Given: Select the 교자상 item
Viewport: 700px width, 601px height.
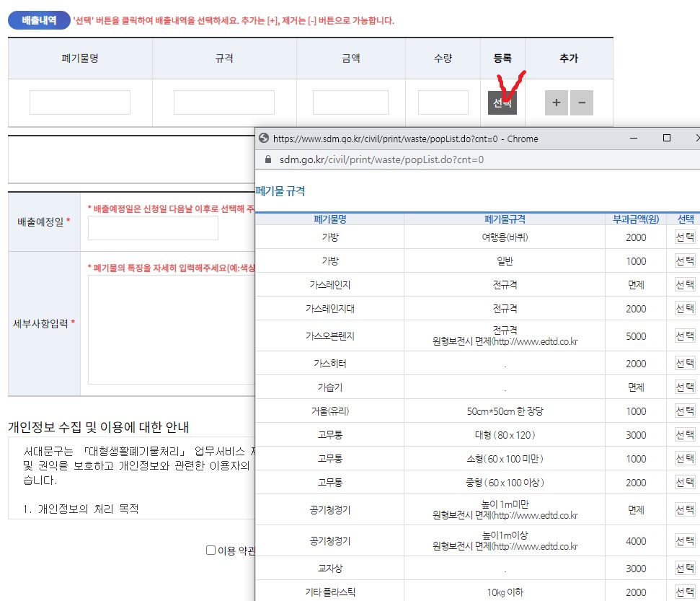Looking at the screenshot, I should coord(685,569).
